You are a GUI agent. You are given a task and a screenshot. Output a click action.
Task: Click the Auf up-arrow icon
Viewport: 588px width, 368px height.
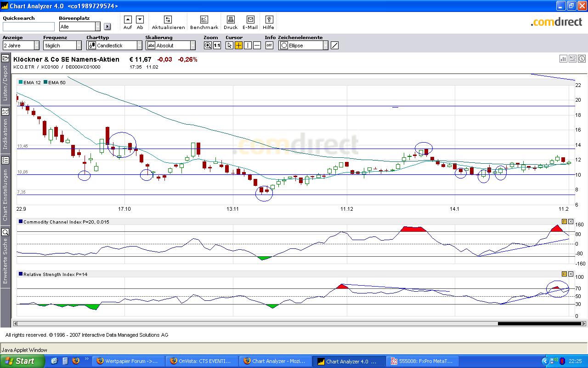click(128, 19)
